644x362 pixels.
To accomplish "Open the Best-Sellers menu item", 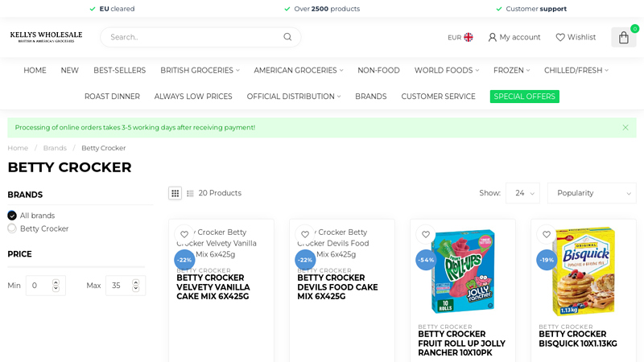I will pos(119,70).
